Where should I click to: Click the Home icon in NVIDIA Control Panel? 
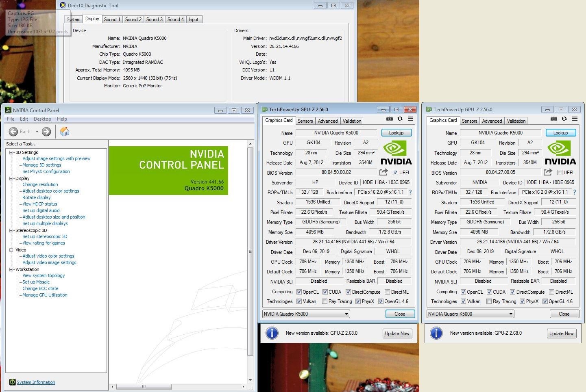(65, 132)
